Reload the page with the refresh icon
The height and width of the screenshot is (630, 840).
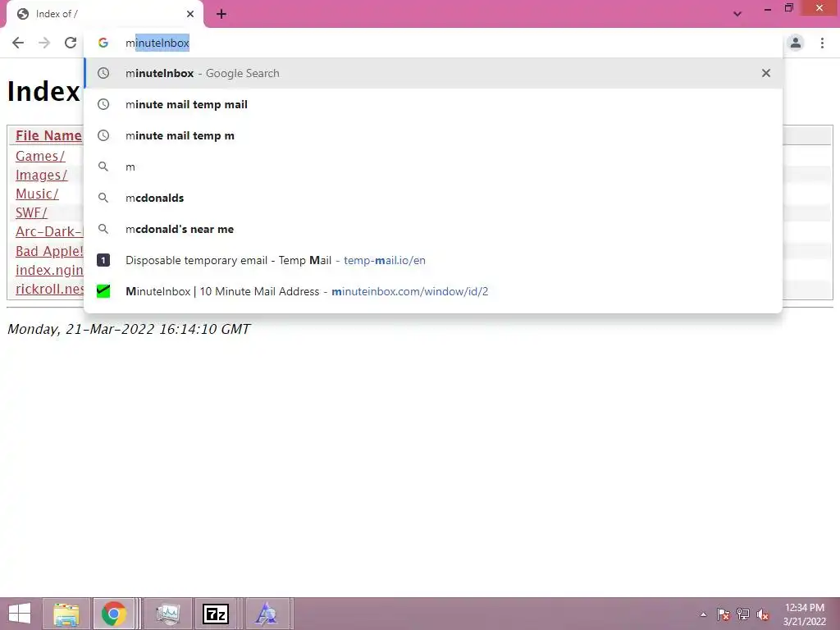[x=71, y=43]
